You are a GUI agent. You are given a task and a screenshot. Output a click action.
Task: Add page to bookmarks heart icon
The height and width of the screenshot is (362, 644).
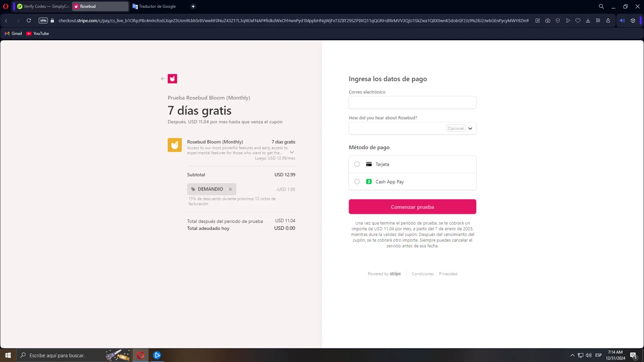point(578,21)
